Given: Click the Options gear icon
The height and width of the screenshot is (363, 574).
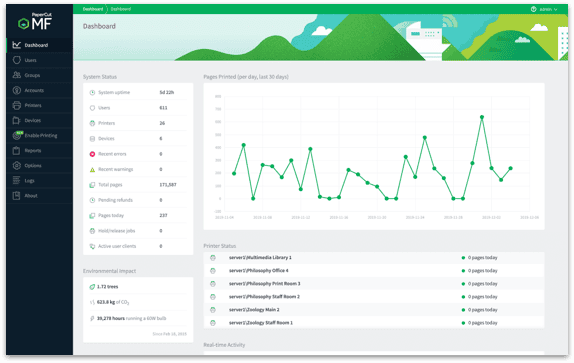Looking at the screenshot, I should click(x=16, y=165).
